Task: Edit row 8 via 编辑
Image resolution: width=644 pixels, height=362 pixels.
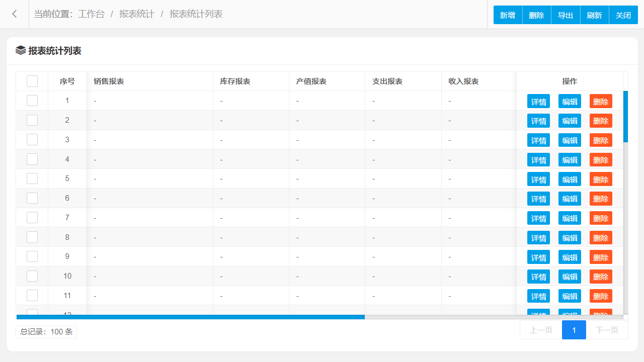Action: pyautogui.click(x=570, y=237)
